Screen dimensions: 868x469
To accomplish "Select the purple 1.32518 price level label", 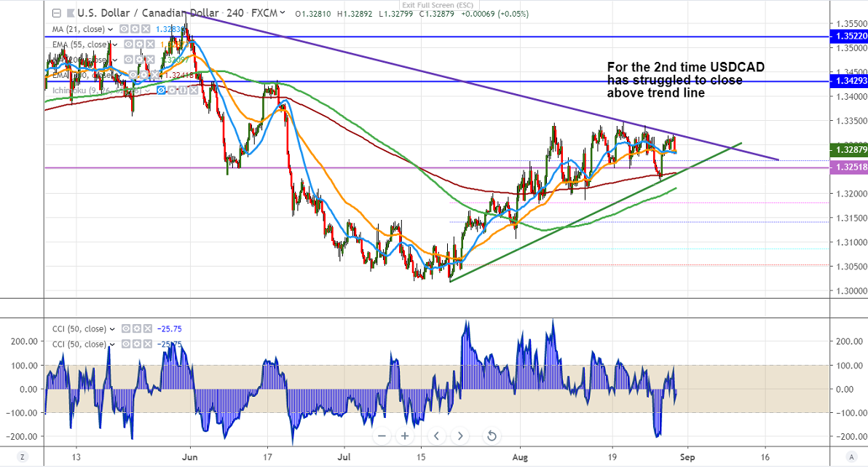I will (849, 167).
